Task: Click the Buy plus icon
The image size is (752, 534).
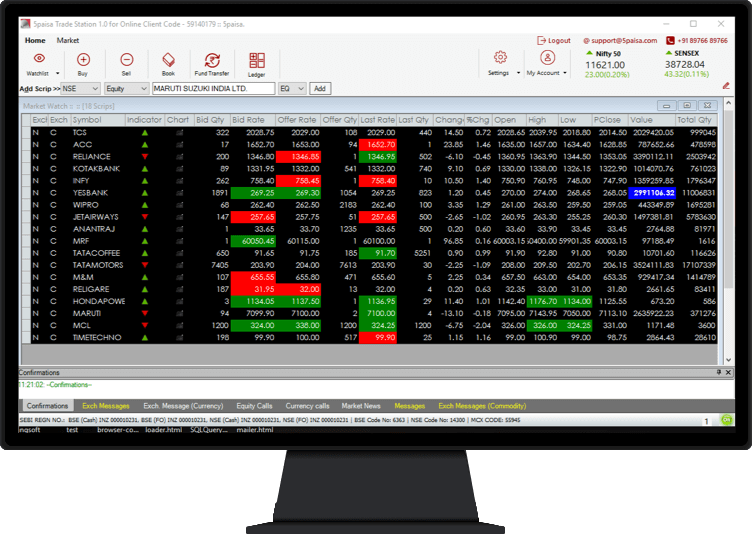Action: coord(83,59)
